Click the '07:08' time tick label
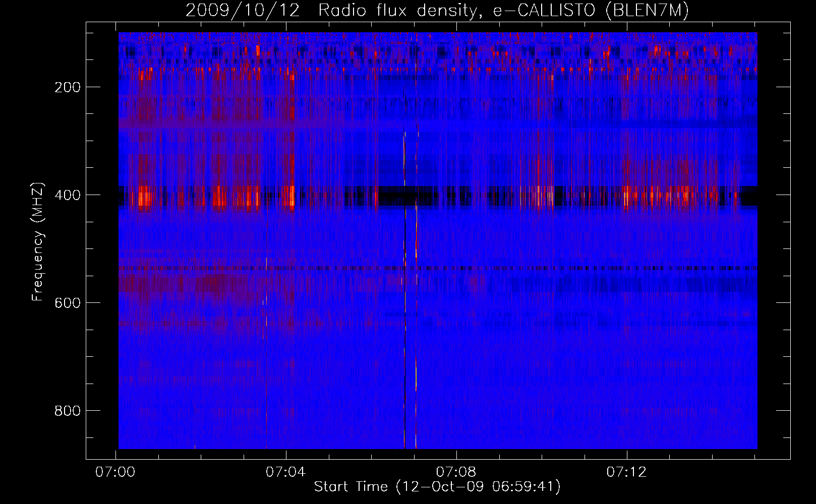816x504 pixels. click(456, 472)
